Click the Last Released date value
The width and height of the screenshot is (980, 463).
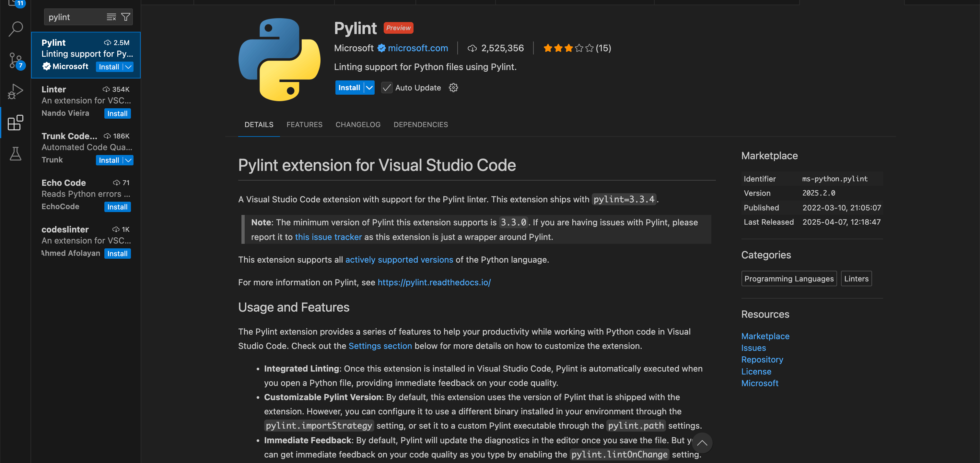(841, 222)
